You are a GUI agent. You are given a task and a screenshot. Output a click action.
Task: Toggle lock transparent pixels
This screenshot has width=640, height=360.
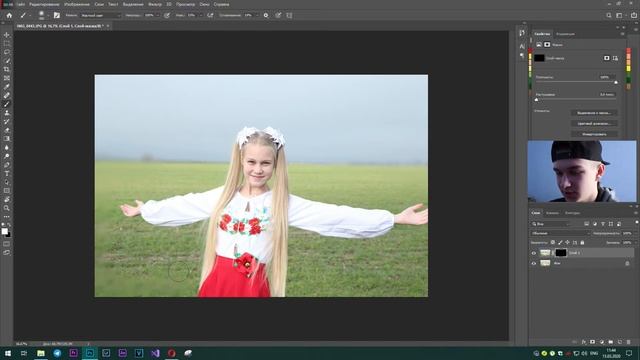click(x=553, y=242)
